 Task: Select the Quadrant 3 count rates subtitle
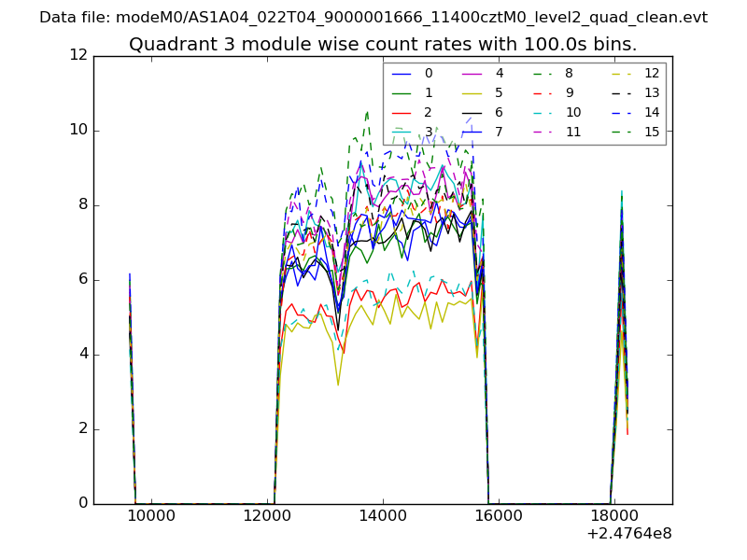[x=383, y=45]
